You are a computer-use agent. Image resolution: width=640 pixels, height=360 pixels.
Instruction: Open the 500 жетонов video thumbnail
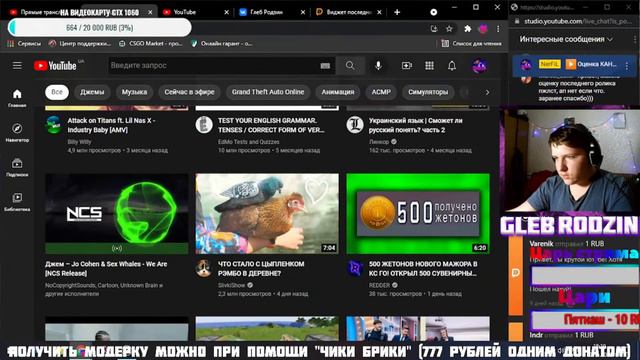pyautogui.click(x=418, y=213)
